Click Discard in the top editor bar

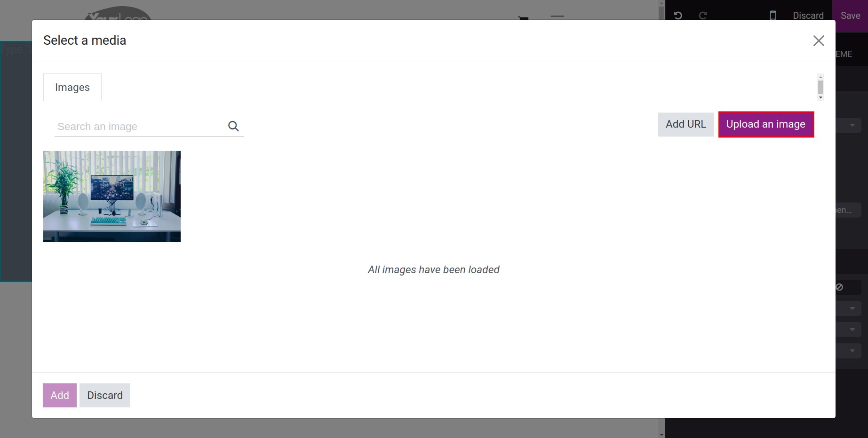[808, 16]
